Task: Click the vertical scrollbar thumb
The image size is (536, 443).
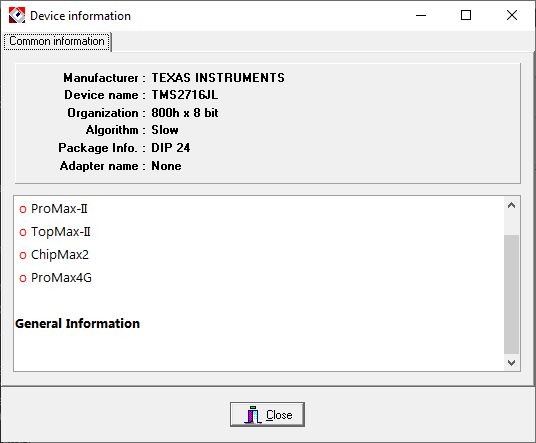Action: click(511, 294)
